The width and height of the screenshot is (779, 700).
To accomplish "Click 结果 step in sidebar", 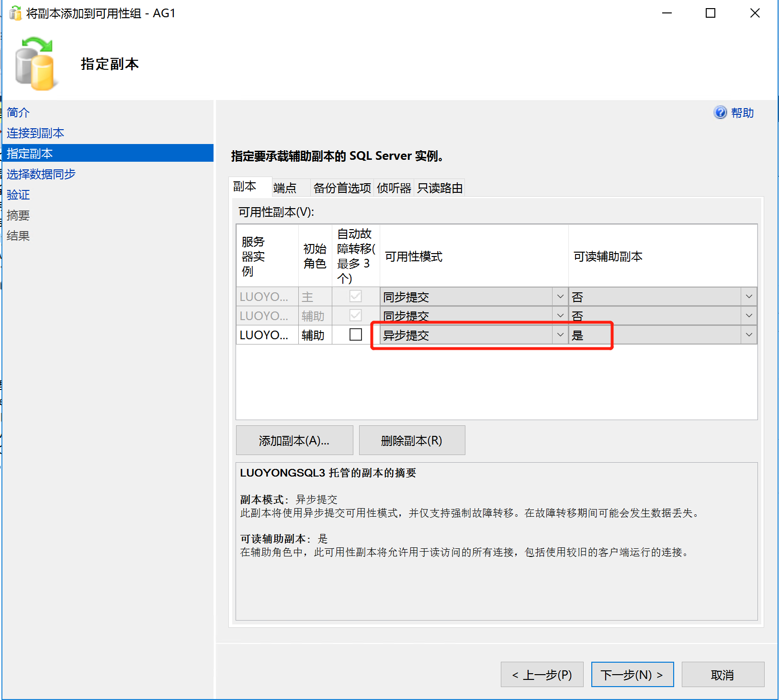I will coord(18,236).
